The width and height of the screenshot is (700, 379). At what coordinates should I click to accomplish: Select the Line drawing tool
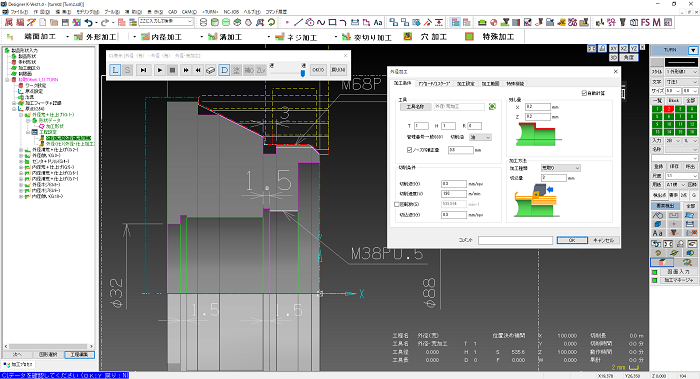[x=298, y=22]
